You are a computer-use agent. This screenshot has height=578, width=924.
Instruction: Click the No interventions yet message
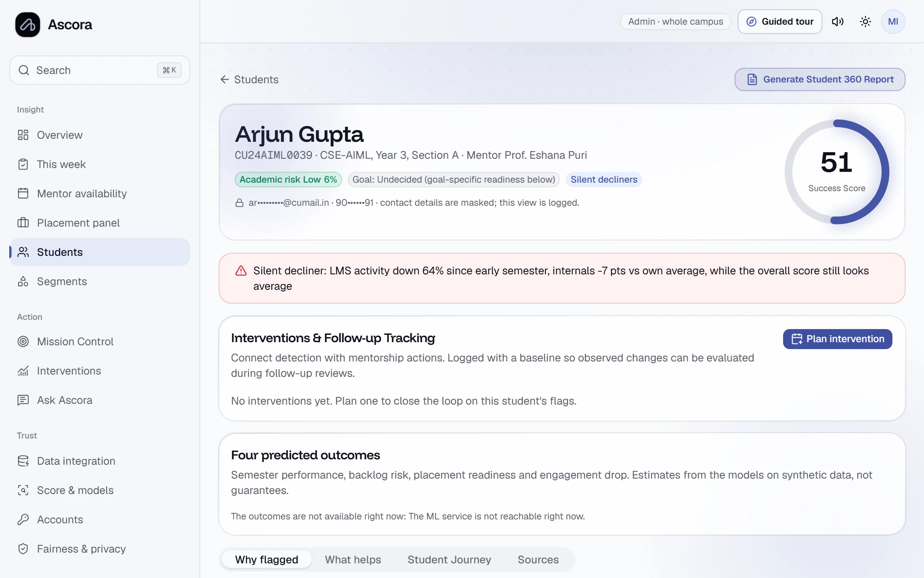point(403,401)
